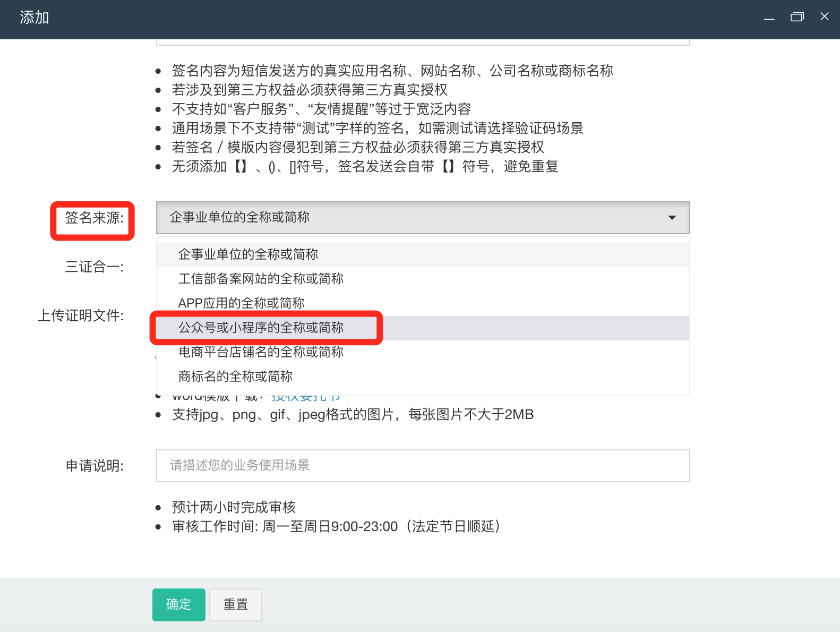This screenshot has width=840, height=632.
Task: Pick APP应用的全称或简称 in the list
Action: pos(241,303)
